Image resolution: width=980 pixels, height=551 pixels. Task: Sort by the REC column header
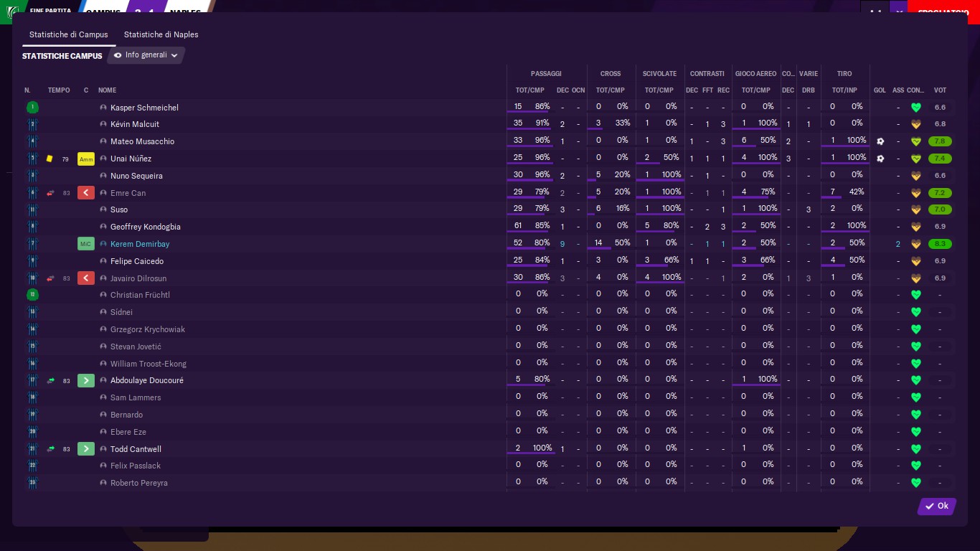click(723, 90)
